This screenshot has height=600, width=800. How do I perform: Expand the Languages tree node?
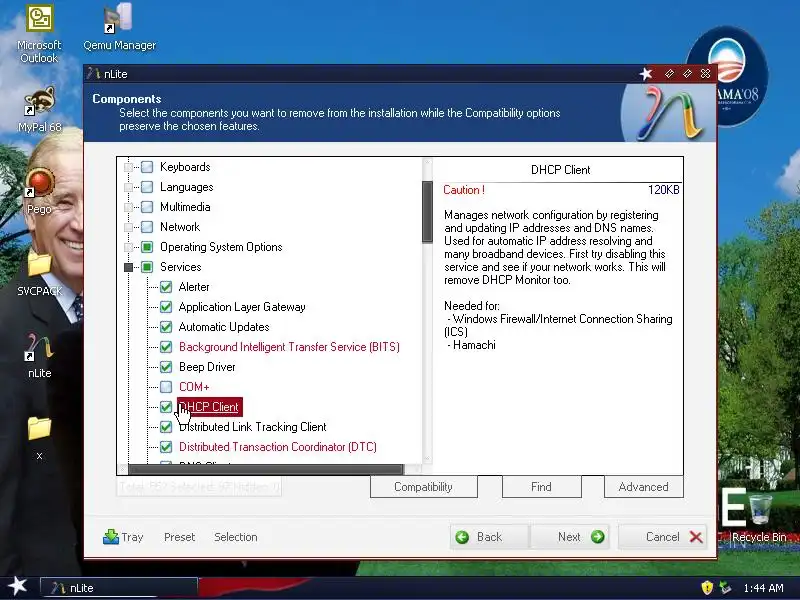(x=129, y=187)
